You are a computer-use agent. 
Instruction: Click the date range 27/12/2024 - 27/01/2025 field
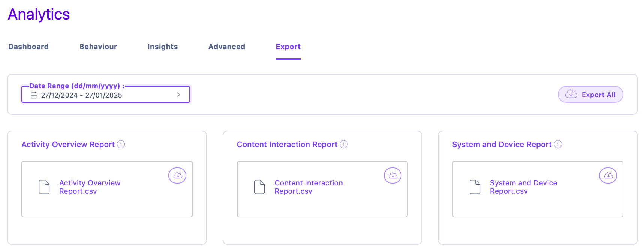[106, 95]
